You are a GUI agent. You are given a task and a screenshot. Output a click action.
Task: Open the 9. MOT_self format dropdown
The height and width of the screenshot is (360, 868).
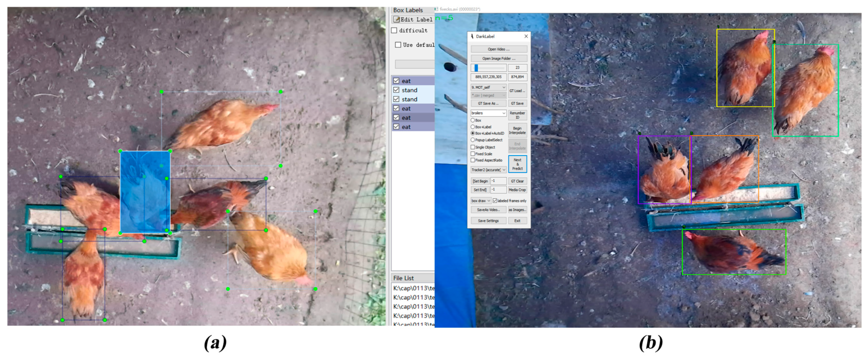tap(488, 87)
